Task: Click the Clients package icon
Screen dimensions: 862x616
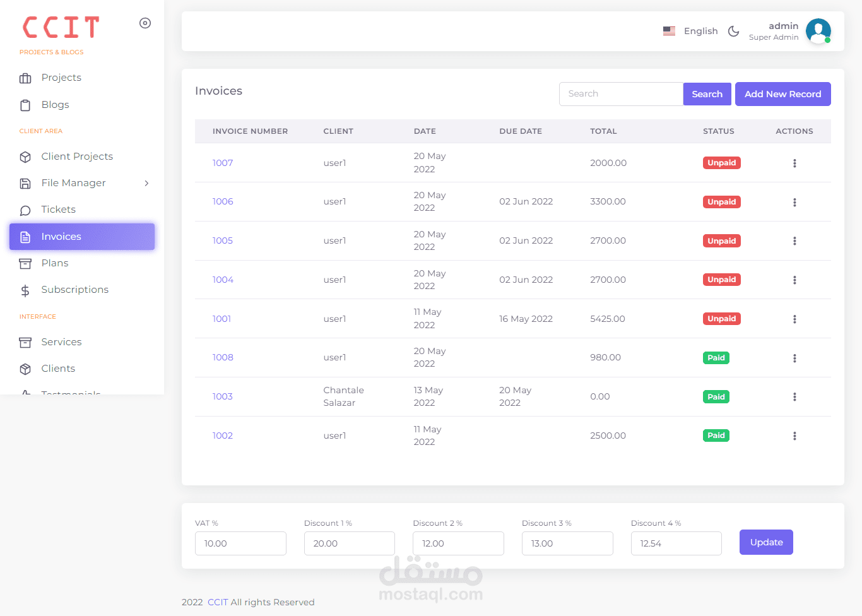Action: click(x=25, y=369)
